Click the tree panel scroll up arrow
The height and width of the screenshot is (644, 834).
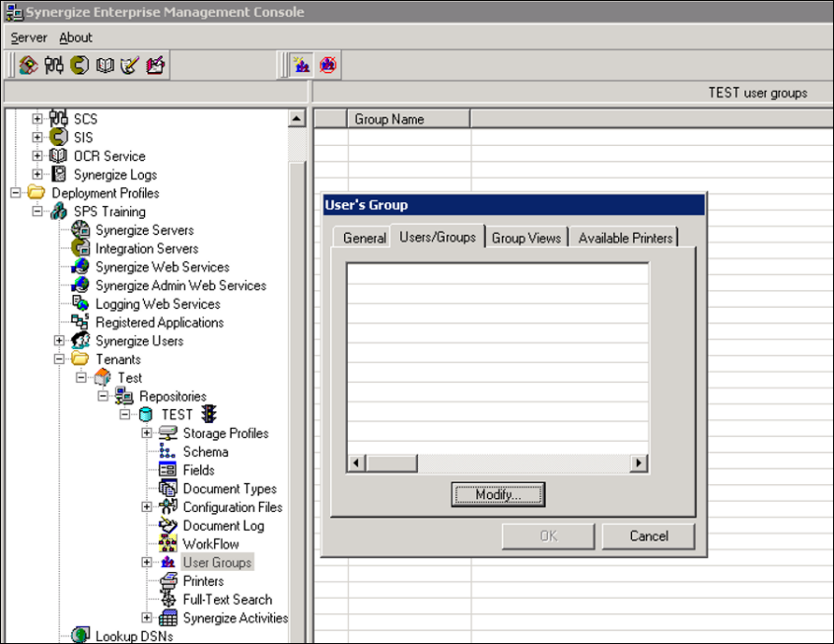(x=298, y=118)
